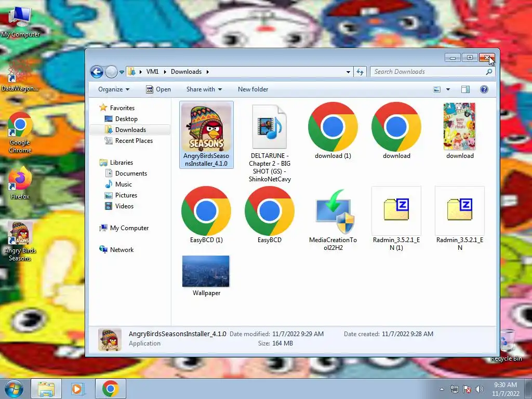Select Favorites in the navigation pane
Viewport: 532px width, 399px height.
(122, 108)
